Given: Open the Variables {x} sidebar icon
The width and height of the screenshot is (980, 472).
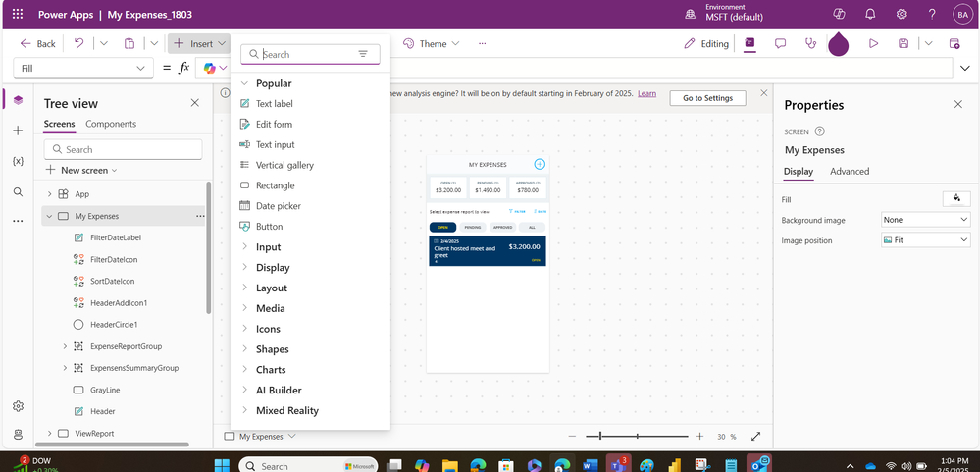Looking at the screenshot, I should coord(18,161).
